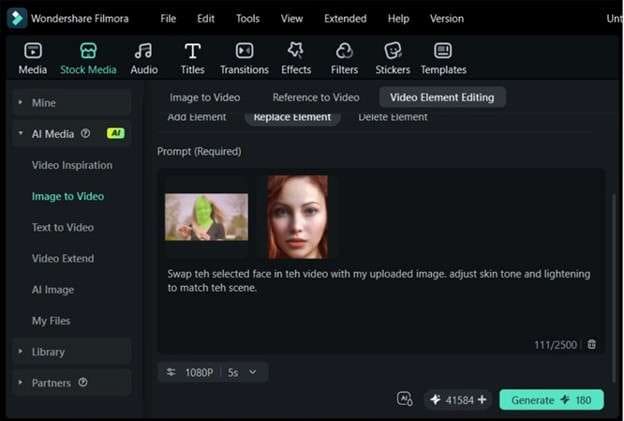Click into the prompt text field

pos(379,281)
